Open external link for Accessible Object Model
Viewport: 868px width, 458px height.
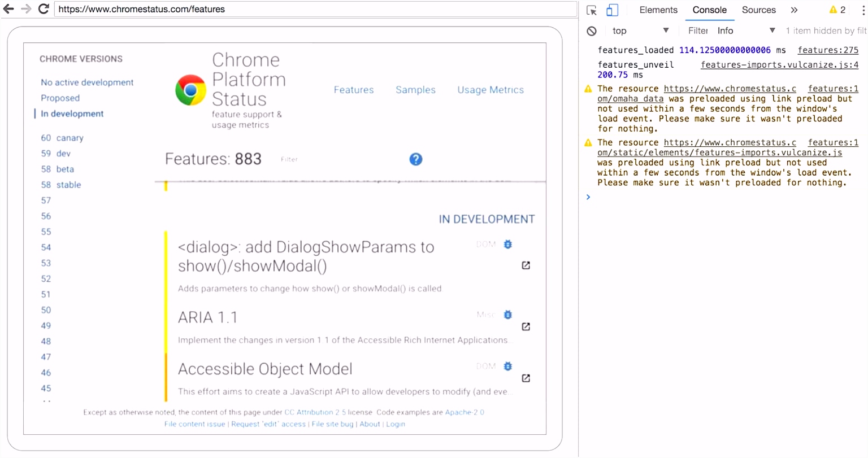pyautogui.click(x=526, y=378)
